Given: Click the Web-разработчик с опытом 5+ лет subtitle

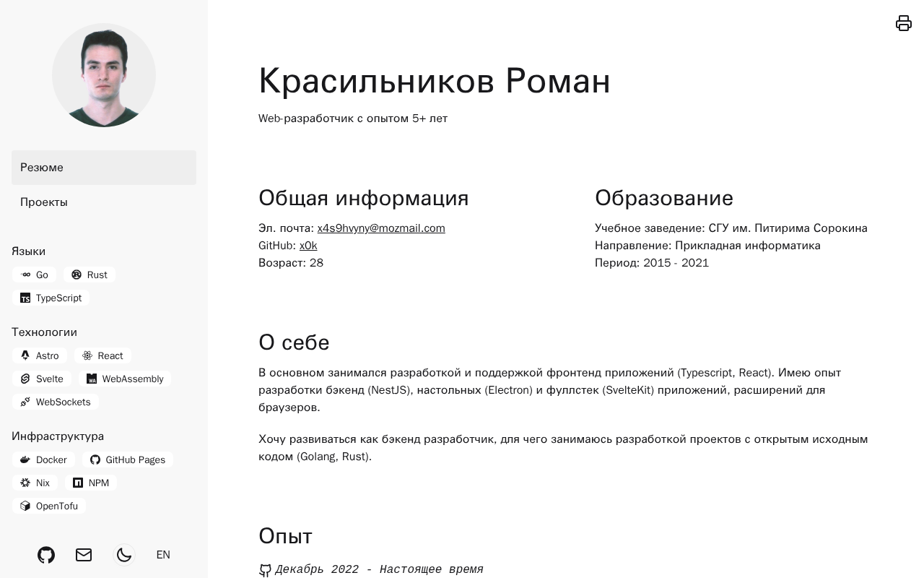Looking at the screenshot, I should pos(353,118).
